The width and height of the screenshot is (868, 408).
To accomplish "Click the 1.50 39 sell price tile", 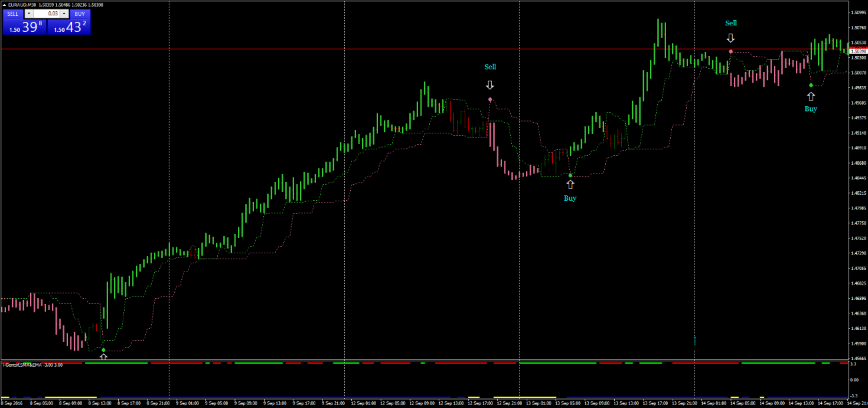I will click(24, 27).
